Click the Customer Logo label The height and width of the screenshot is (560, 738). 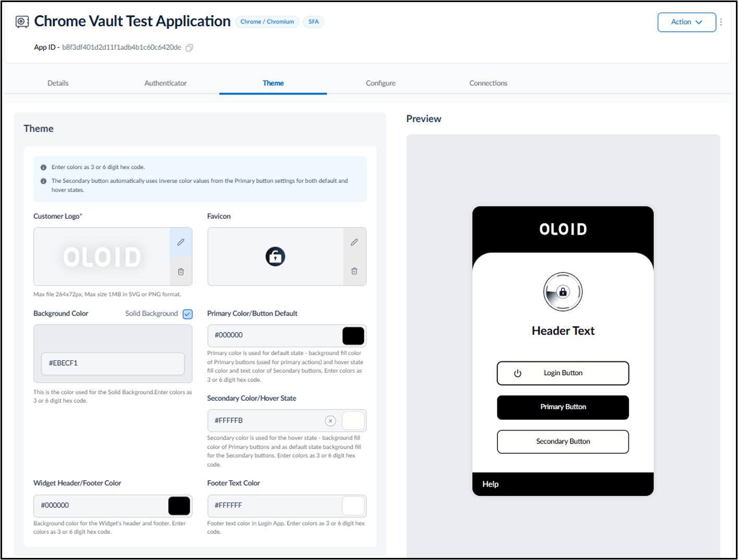[x=57, y=216]
